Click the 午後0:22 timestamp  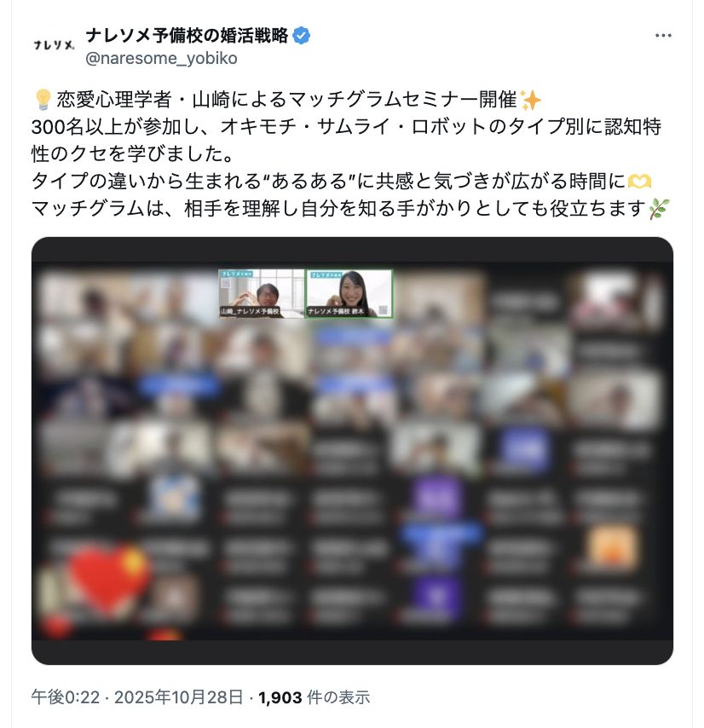point(66,697)
